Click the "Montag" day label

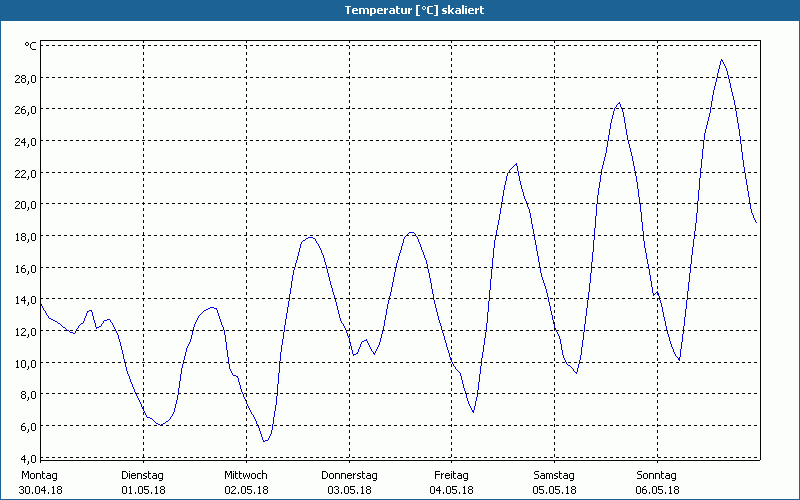40,475
